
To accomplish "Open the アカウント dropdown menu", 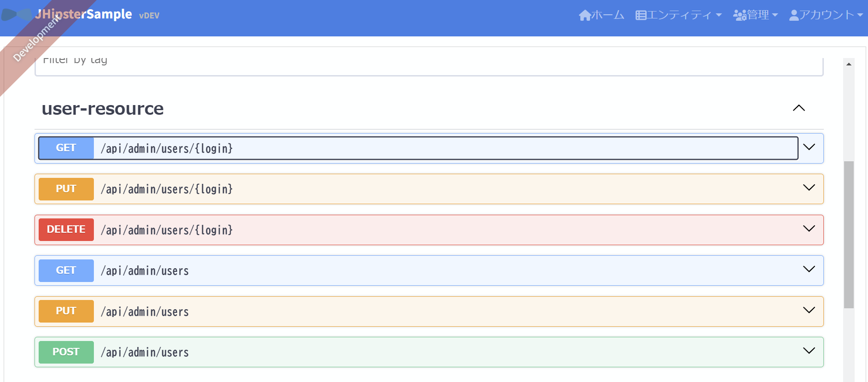I will tap(826, 15).
